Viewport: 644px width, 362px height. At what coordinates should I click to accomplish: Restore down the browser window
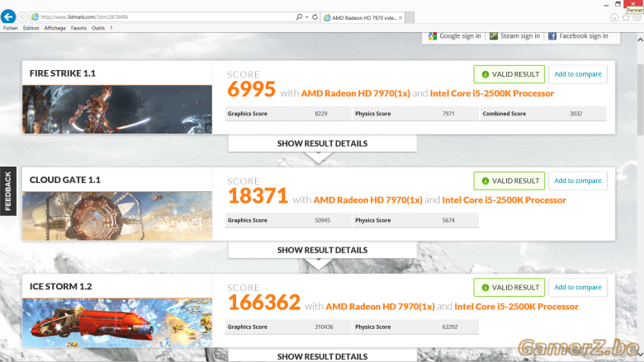[x=618, y=4]
